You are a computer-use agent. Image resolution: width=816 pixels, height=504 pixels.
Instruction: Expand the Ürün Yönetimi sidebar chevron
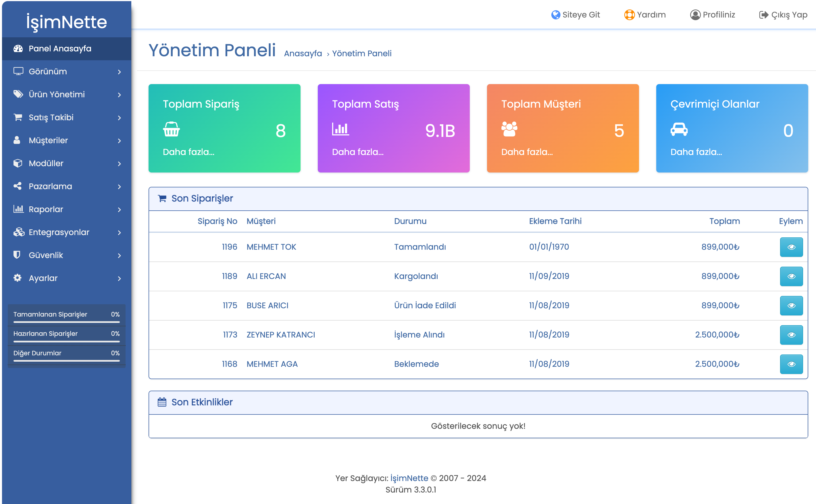coord(120,95)
